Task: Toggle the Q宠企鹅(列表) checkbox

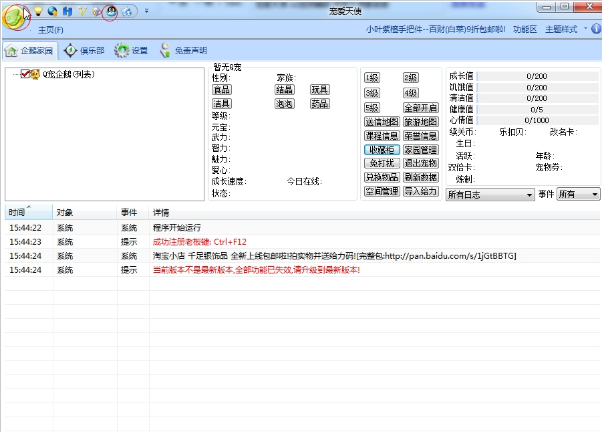Action: (x=27, y=74)
